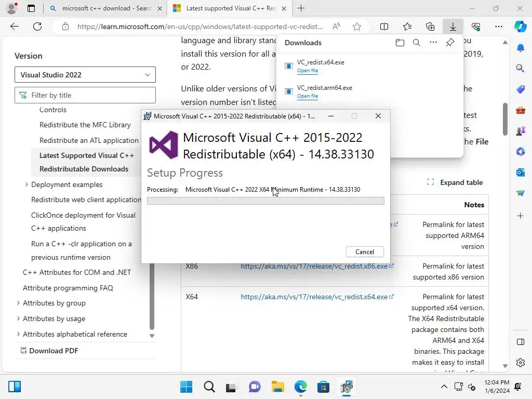Open taskbar Search magnifier
This screenshot has height=399, width=532.
(209, 387)
